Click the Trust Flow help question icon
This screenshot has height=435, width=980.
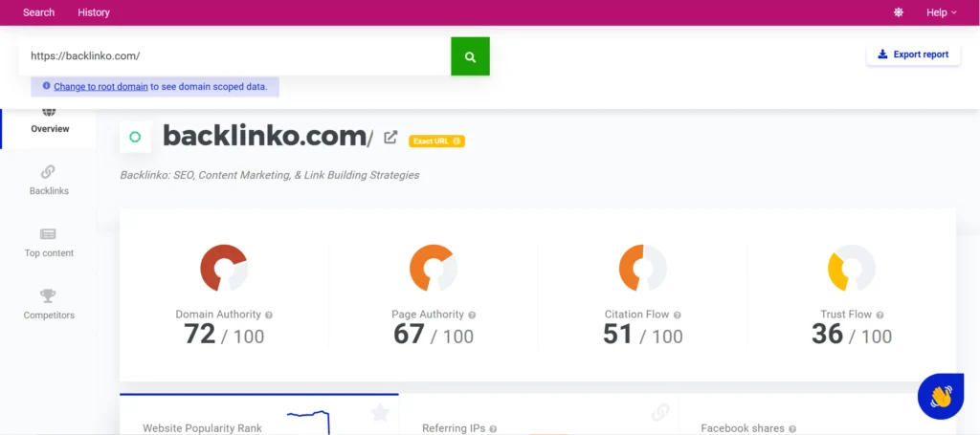click(880, 315)
